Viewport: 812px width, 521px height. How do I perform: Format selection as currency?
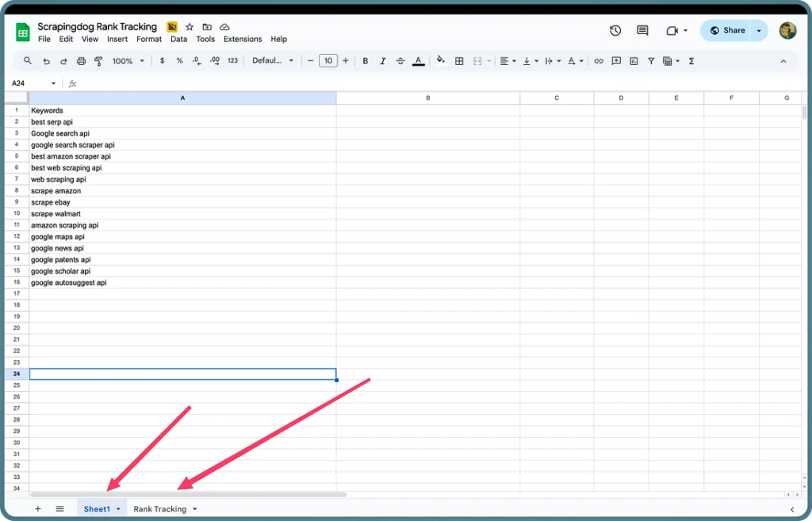pos(163,60)
